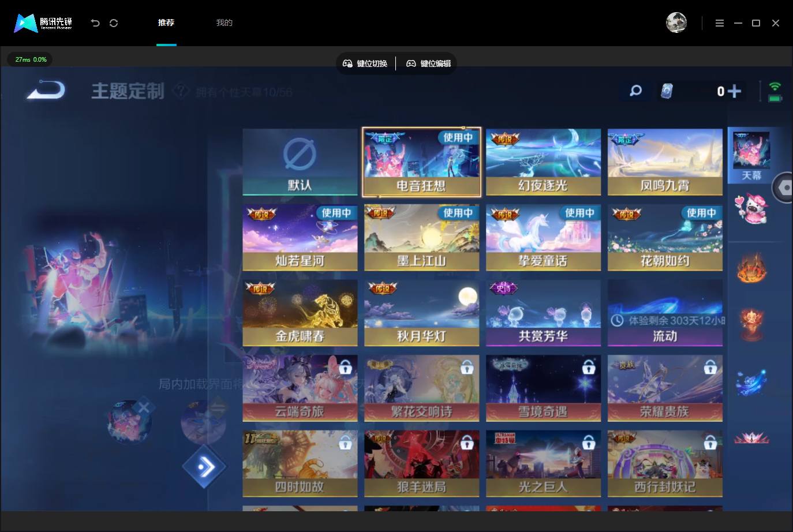Select the 幻夜逐光 theme card
Viewport: 793px width, 532px height.
click(x=543, y=162)
